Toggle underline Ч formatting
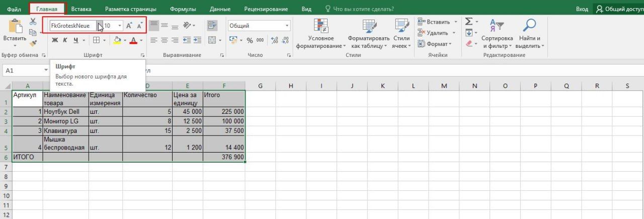 [x=76, y=40]
